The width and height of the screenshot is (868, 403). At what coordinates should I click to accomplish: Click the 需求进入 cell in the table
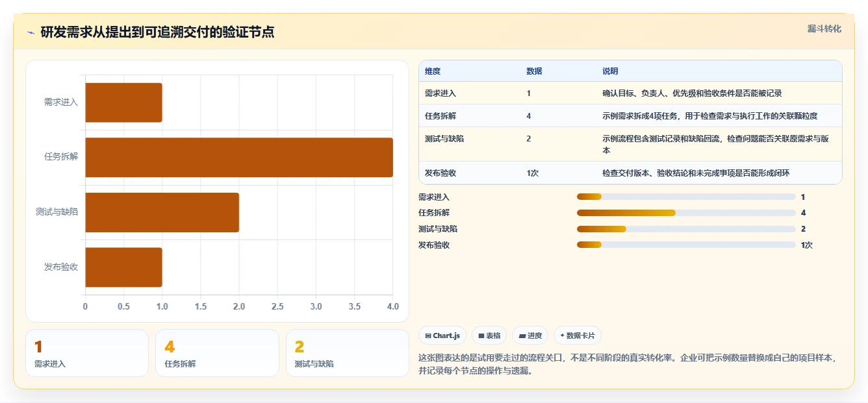pyautogui.click(x=440, y=93)
